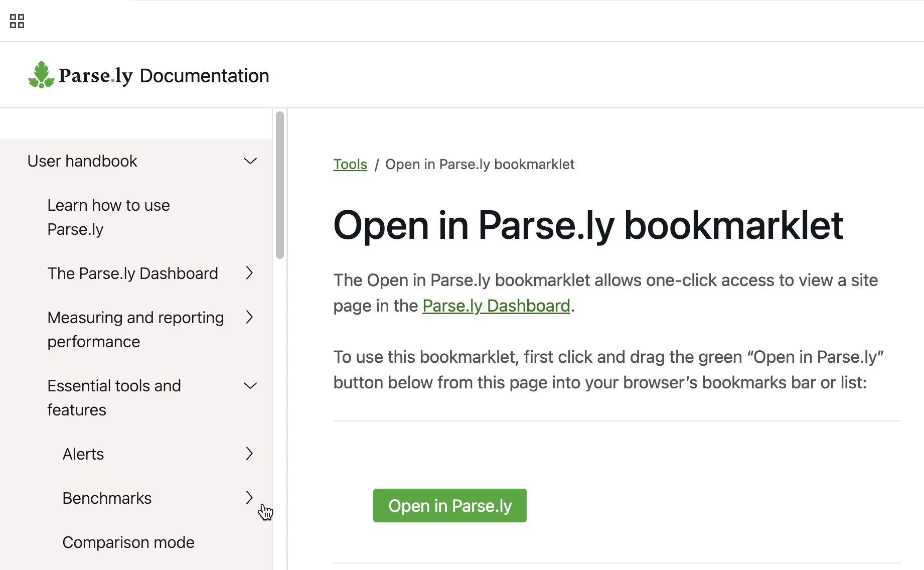Open the Parse.ly Documentation home title
The image size is (924, 570).
[x=164, y=76]
